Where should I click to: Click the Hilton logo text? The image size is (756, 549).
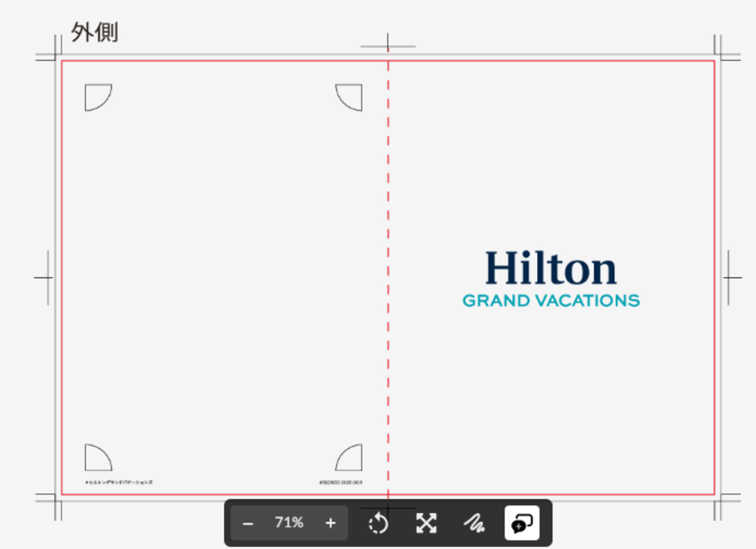551,268
